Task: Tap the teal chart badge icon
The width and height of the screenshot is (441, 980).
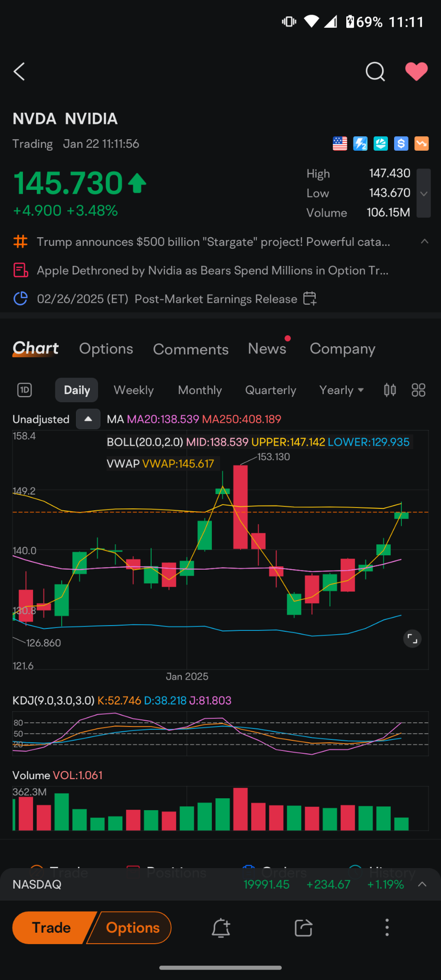Action: point(381,143)
